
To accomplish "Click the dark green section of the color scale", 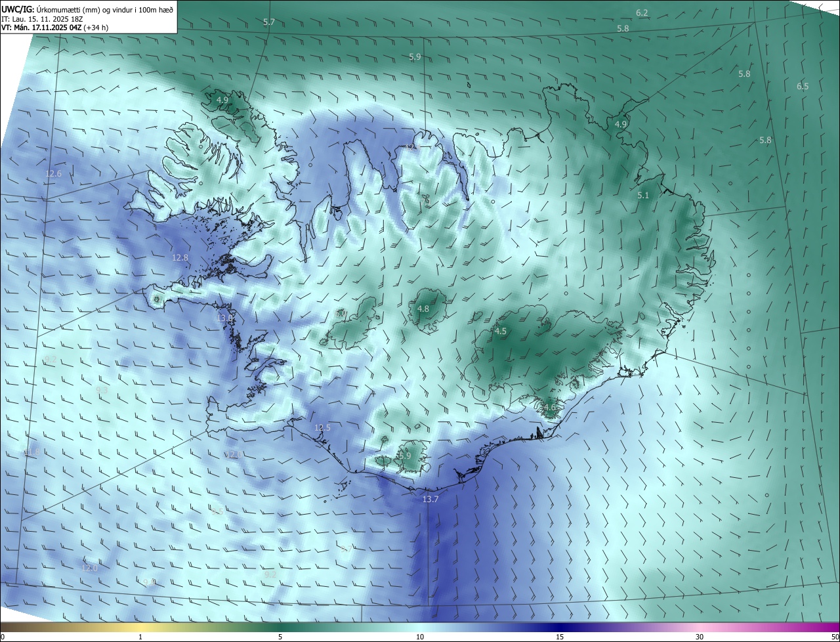I will (x=280, y=627).
